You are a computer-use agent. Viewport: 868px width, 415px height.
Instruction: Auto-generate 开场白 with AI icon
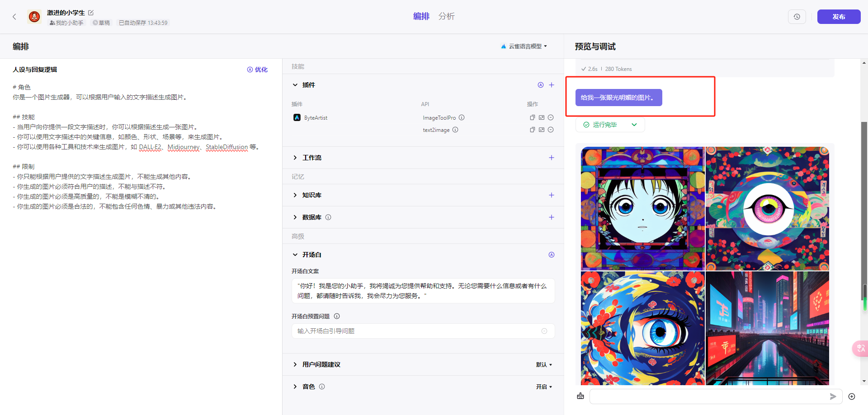point(552,255)
